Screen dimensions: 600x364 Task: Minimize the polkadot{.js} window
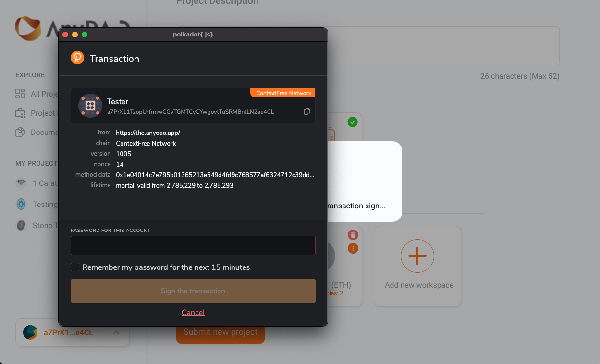tap(75, 35)
